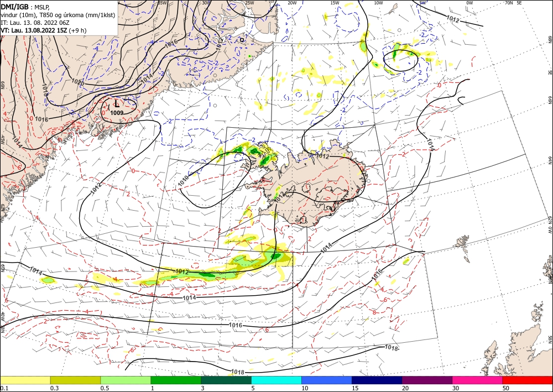The width and height of the screenshot is (553, 392).
Task: Select the red 50+ mm legend swatch
Action: point(528,380)
